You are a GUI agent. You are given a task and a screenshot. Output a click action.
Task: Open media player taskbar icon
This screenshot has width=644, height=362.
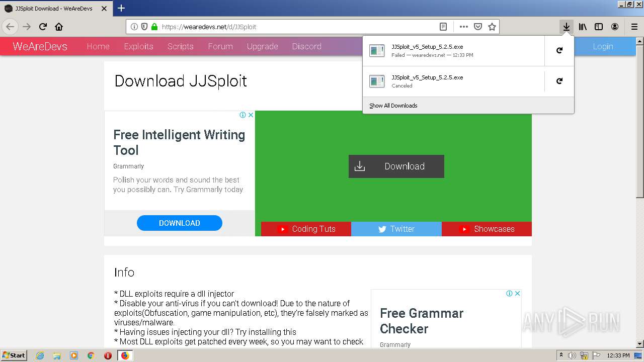click(x=74, y=355)
